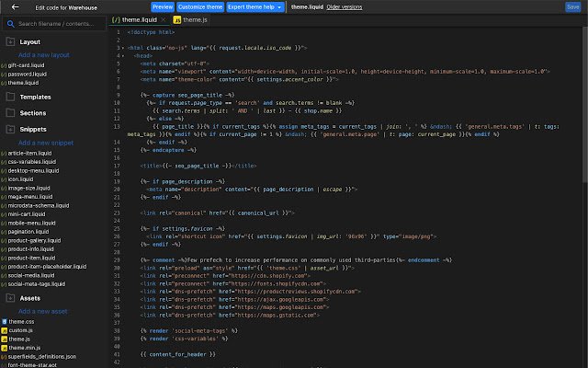
Task: Expand the Sections folder
Action: tap(33, 113)
